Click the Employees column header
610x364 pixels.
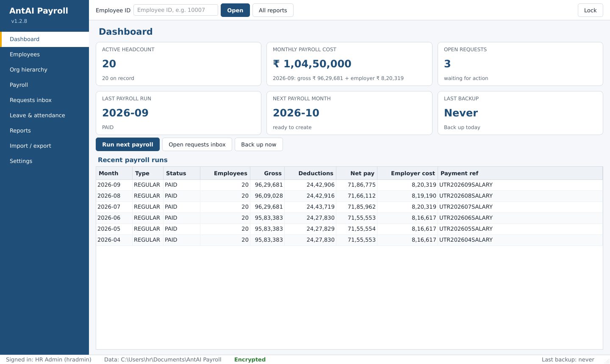[x=225, y=173]
